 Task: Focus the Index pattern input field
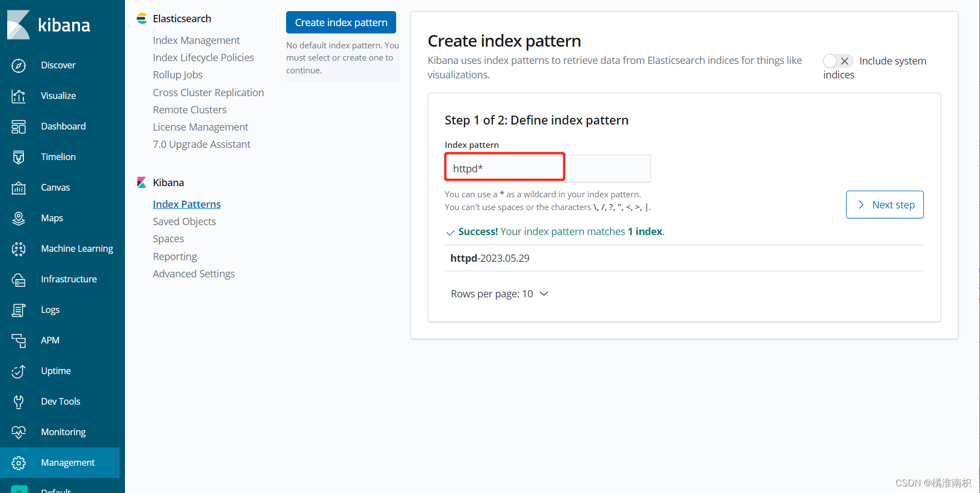pyautogui.click(x=548, y=168)
